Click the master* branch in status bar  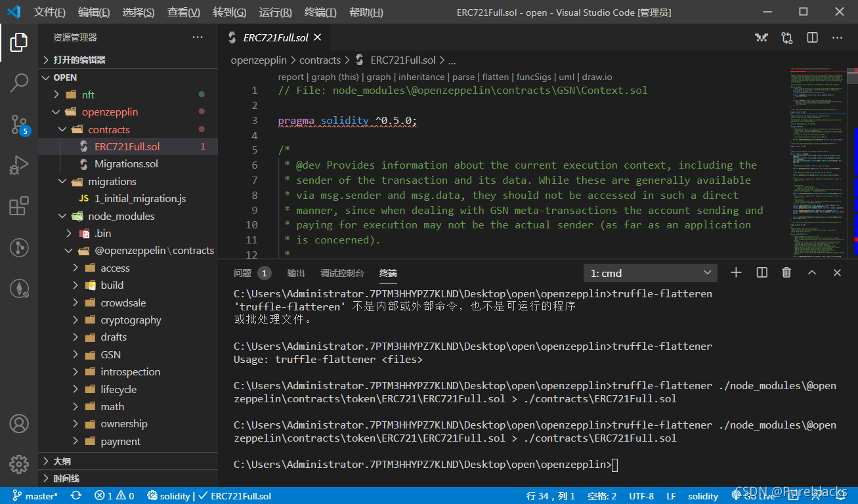(35, 496)
